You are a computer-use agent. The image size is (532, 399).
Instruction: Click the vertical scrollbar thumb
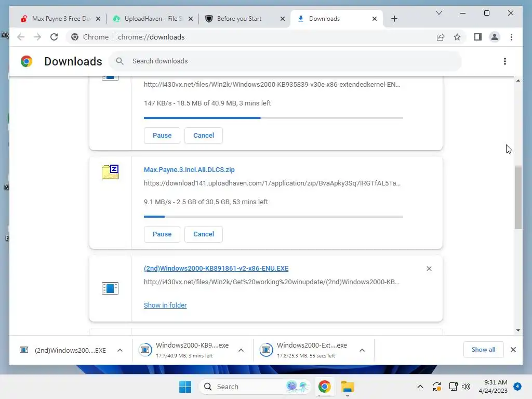[x=518, y=197]
